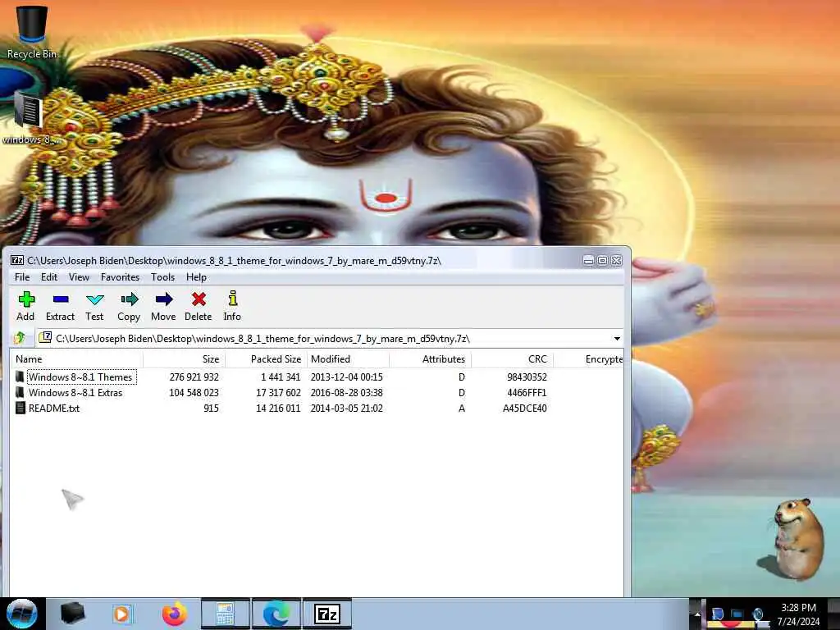
Task: Click modified date '2016-08-28 03:38'
Action: coord(347,393)
